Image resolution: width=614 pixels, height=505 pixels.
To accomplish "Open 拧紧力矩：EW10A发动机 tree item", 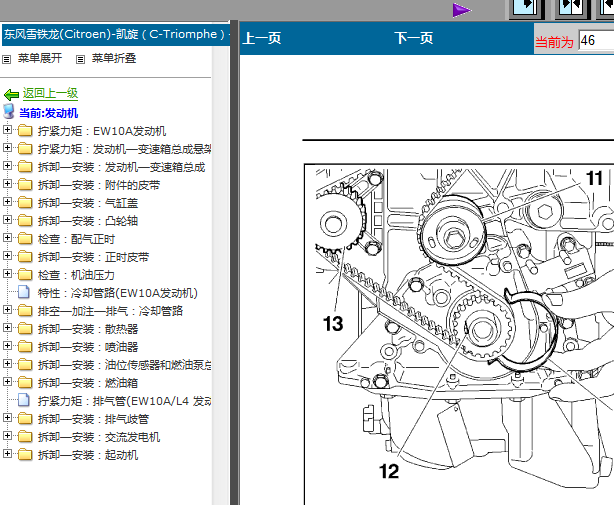I will tap(102, 131).
